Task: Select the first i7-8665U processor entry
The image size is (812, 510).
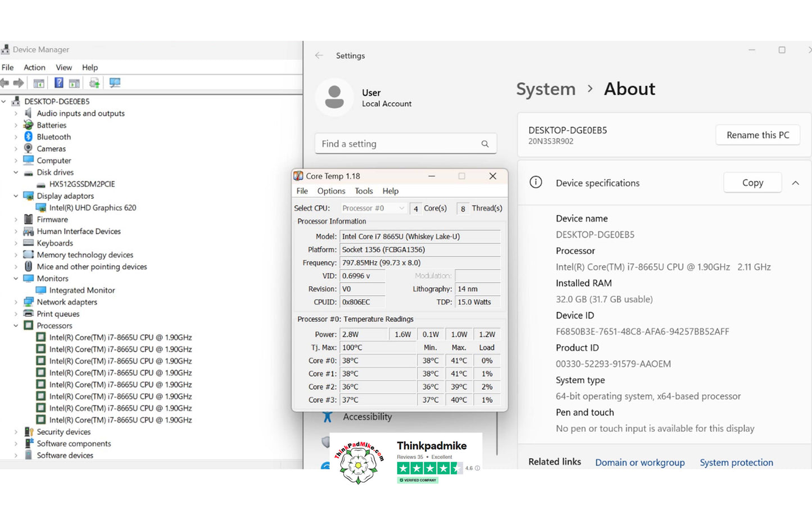Action: tap(120, 337)
